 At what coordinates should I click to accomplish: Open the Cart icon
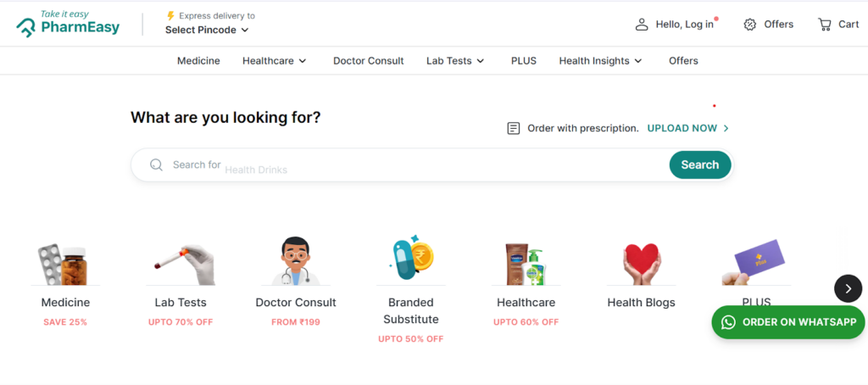click(x=825, y=25)
